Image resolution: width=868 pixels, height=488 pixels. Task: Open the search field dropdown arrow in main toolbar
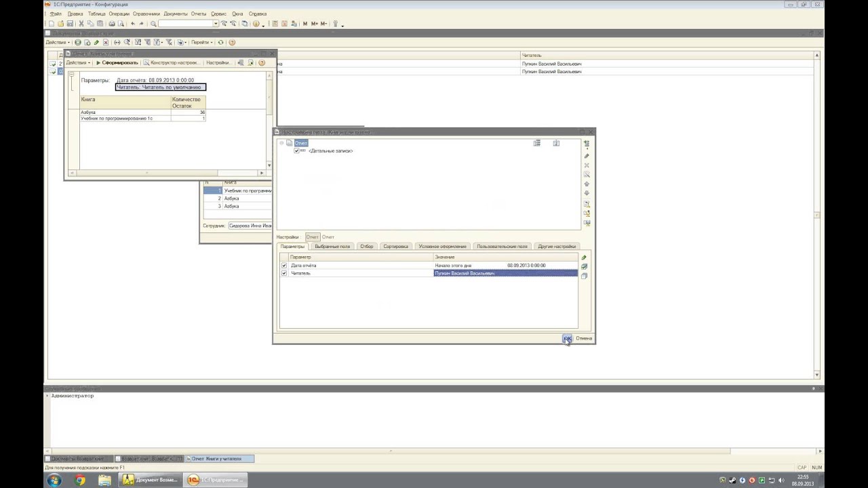click(x=216, y=24)
